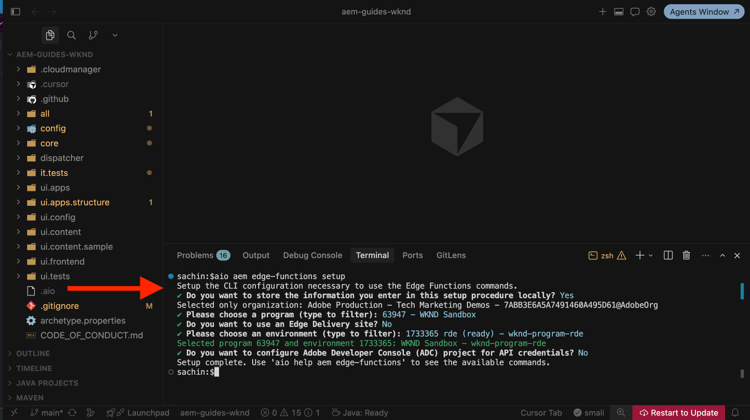
Task: Open the remote window status icon
Action: 14,413
